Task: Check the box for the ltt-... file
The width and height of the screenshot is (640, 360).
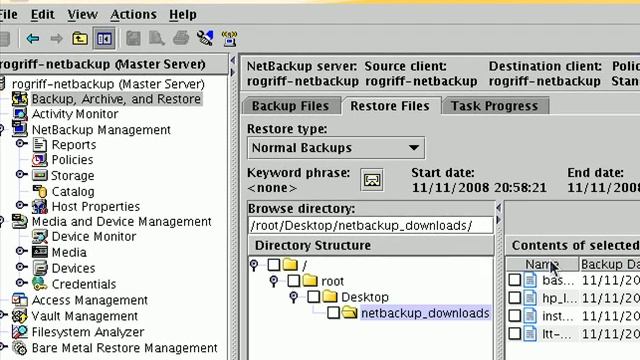Action: (514, 334)
